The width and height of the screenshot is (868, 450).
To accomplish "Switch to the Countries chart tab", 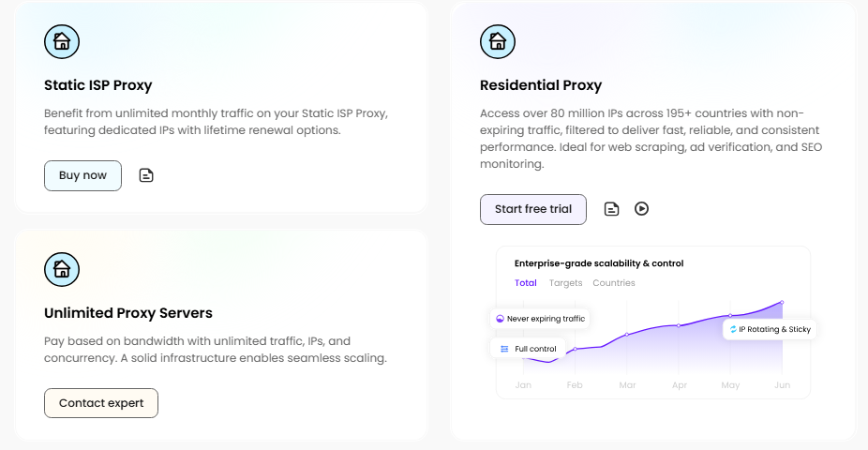I will point(614,283).
